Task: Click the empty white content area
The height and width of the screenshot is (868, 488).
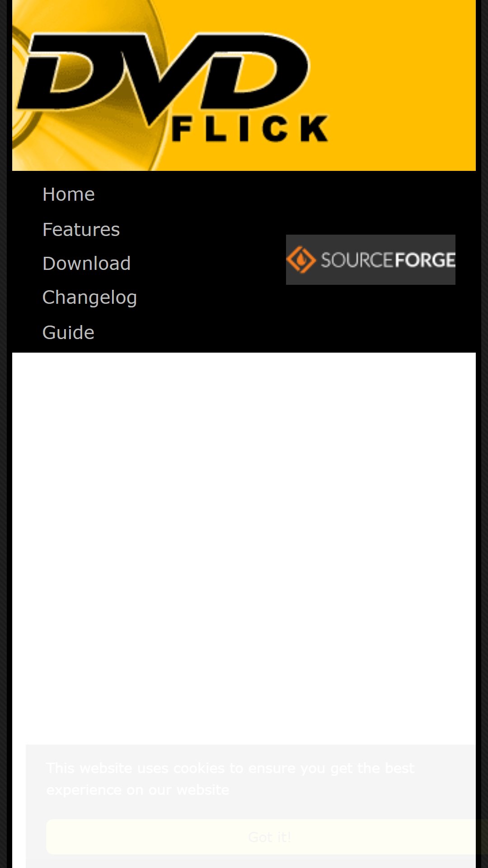Action: (244, 542)
